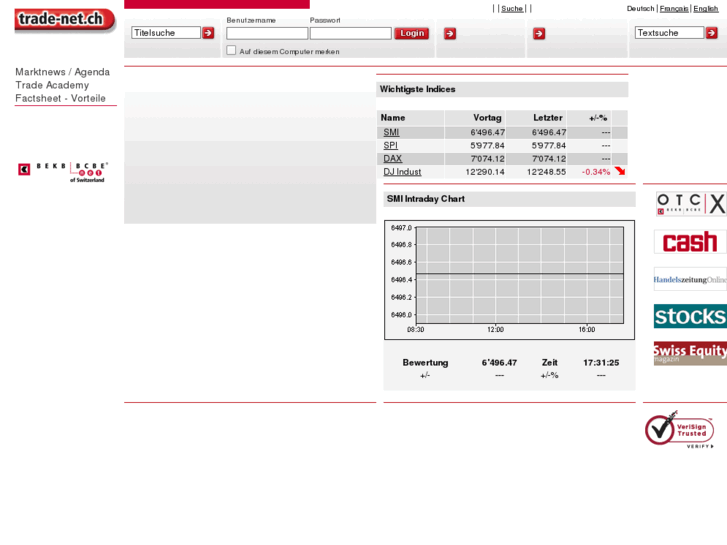Open the OTC-X banner
The height and width of the screenshot is (545, 727).
pos(690,204)
